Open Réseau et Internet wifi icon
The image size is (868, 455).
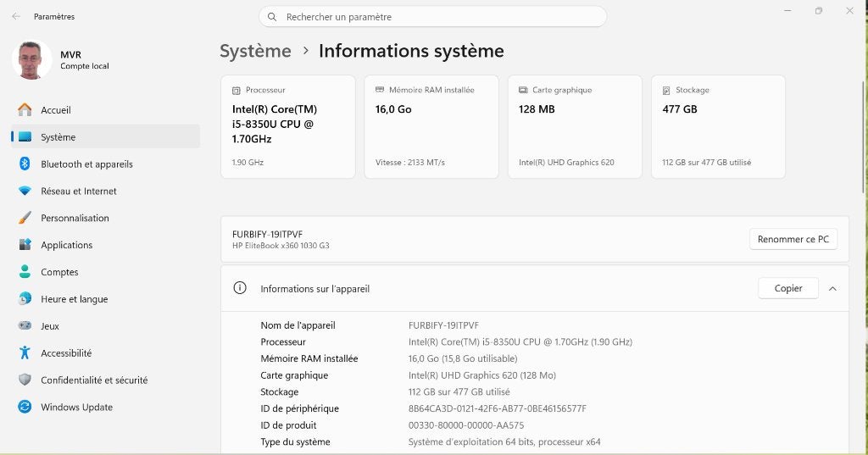tap(25, 191)
